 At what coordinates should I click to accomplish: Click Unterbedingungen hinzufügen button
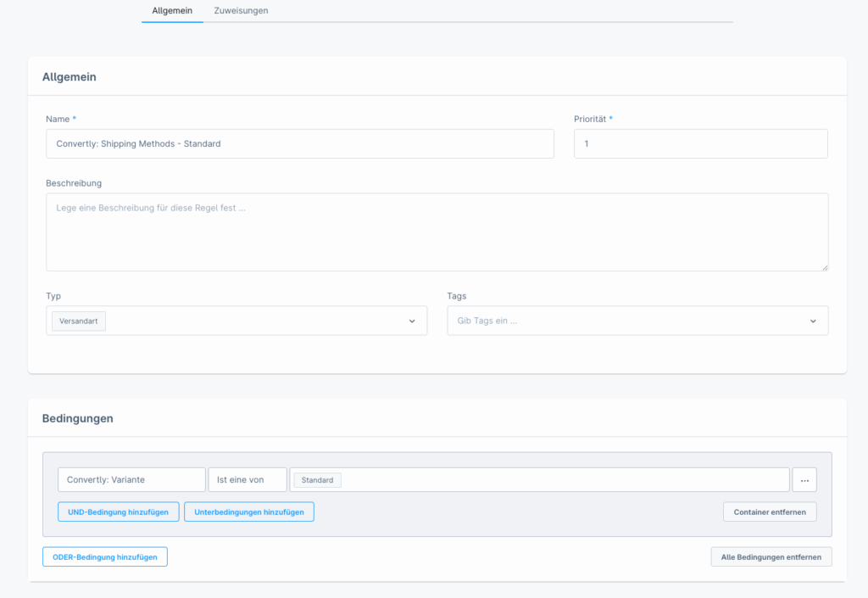click(249, 512)
